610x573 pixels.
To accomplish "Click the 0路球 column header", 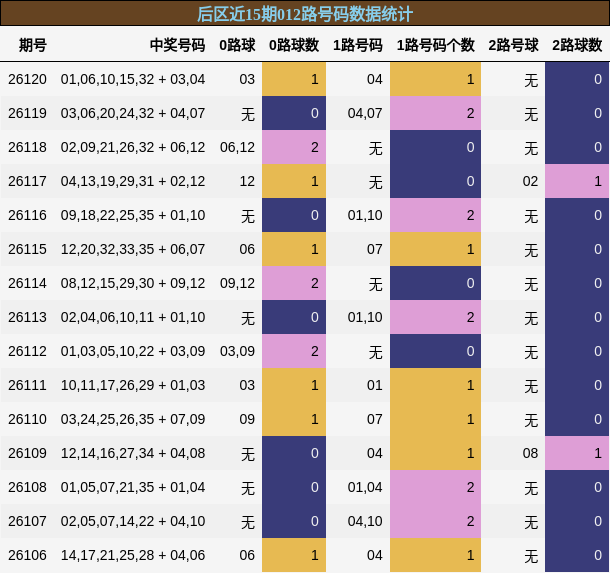I will point(237,45).
